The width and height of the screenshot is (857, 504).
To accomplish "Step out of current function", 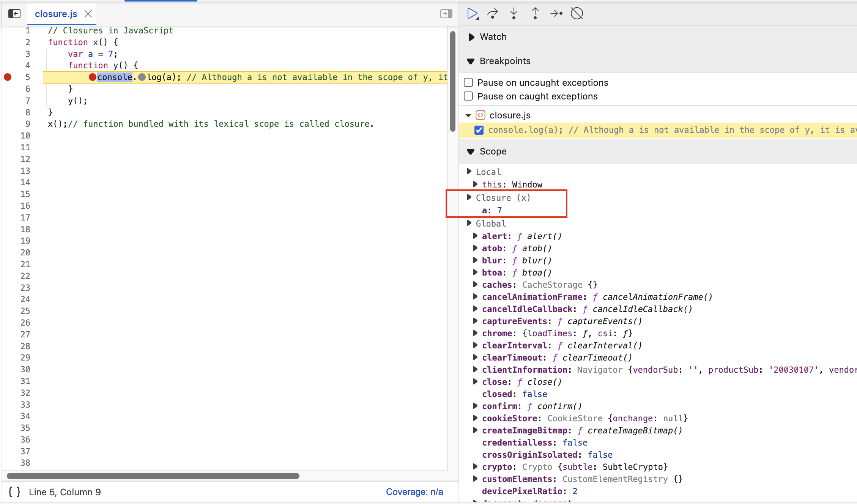I will pyautogui.click(x=535, y=14).
